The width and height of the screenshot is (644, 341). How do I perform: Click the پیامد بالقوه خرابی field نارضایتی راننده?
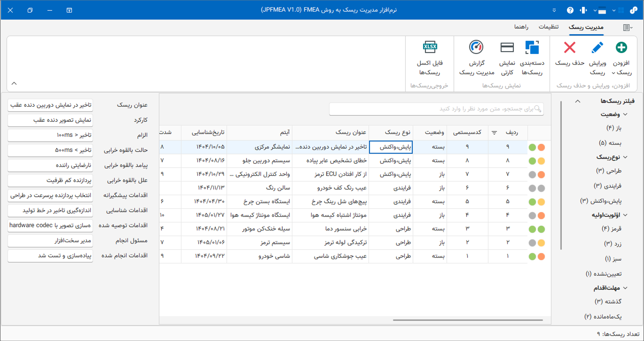(x=50, y=165)
